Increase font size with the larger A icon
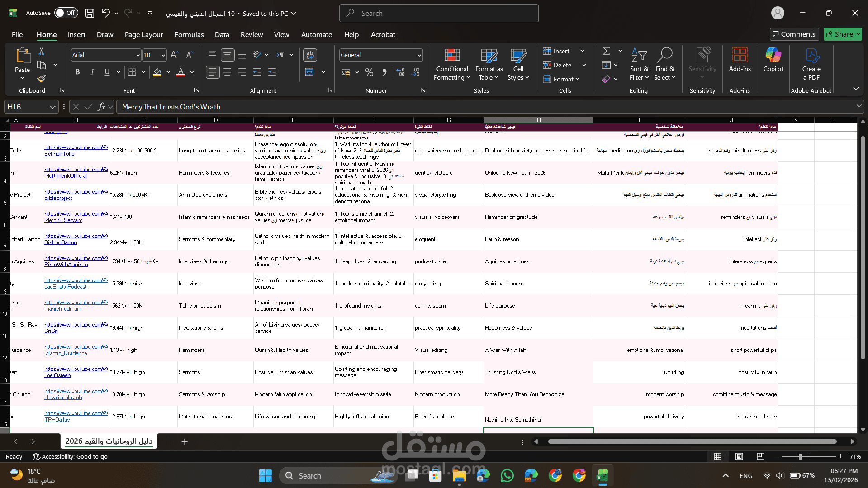Screen dimensions: 868x488 [x=175, y=55]
